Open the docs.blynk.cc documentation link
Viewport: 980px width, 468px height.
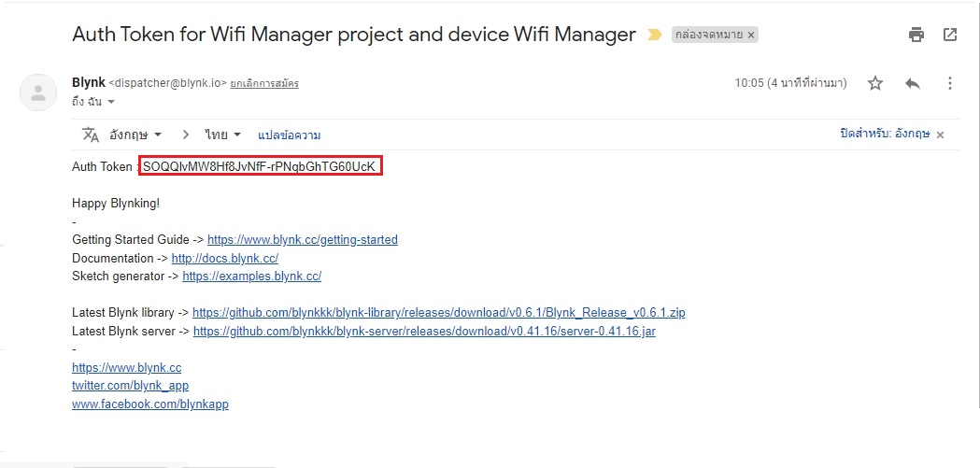[x=225, y=258]
